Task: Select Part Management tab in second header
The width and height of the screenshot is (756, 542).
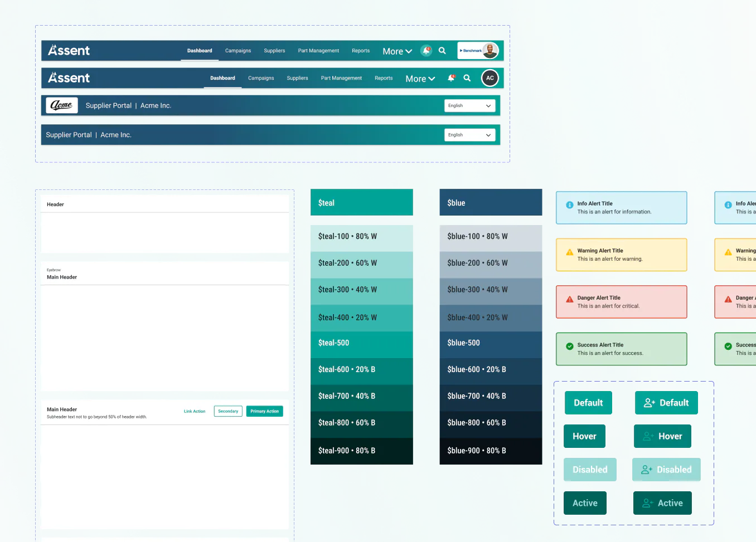Action: pyautogui.click(x=341, y=78)
